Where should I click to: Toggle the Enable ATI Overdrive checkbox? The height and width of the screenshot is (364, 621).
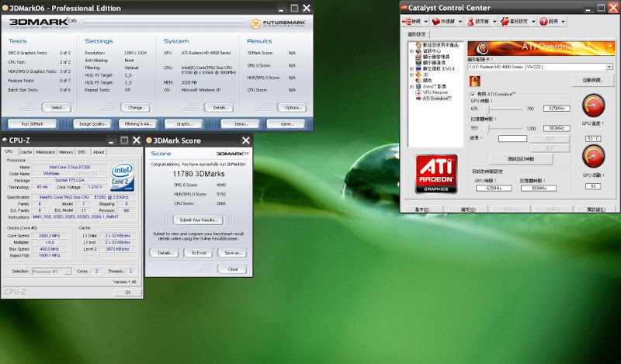pyautogui.click(x=472, y=93)
